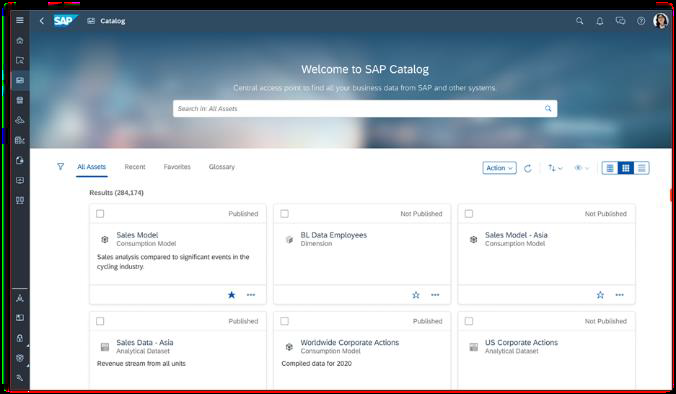Focus the Search in All Assets field
This screenshot has width=676, height=394.
(365, 109)
